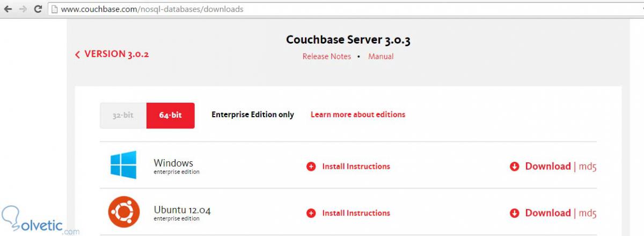The image size is (644, 236).
Task: Click the Couchbase Server 3.0.3 heading
Action: click(x=348, y=40)
